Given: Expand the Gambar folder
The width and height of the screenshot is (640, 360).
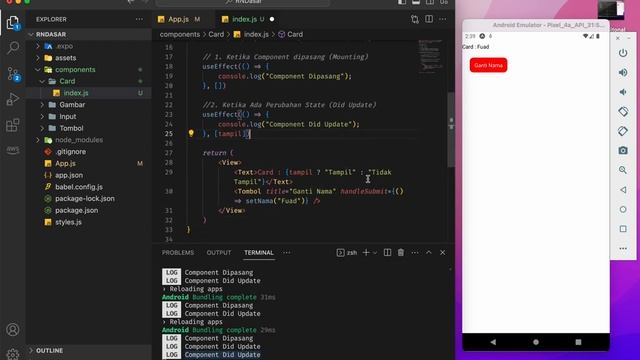Looking at the screenshot, I should click(x=42, y=105).
